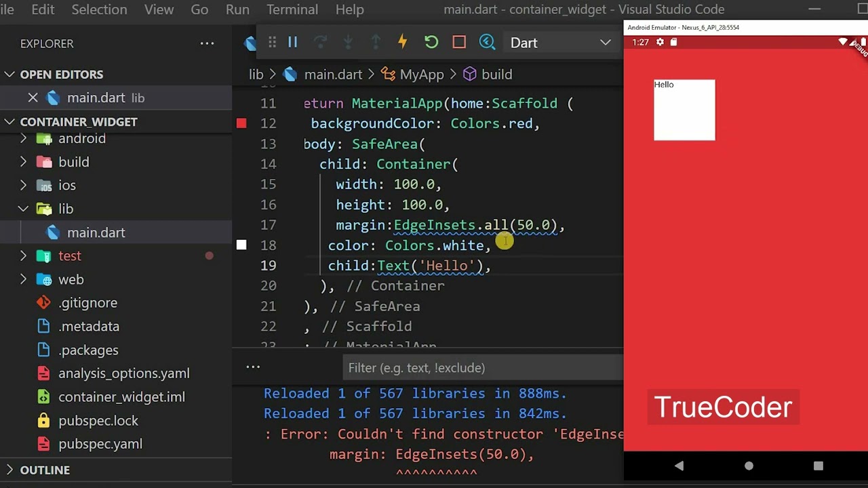Grab the debug toolbar drag handle
Screen dimensions: 868x488
tap(272, 43)
